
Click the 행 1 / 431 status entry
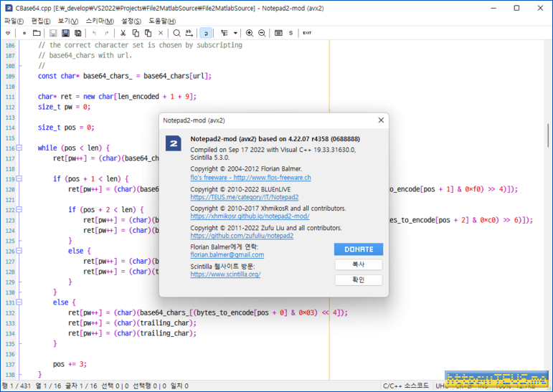point(16,386)
